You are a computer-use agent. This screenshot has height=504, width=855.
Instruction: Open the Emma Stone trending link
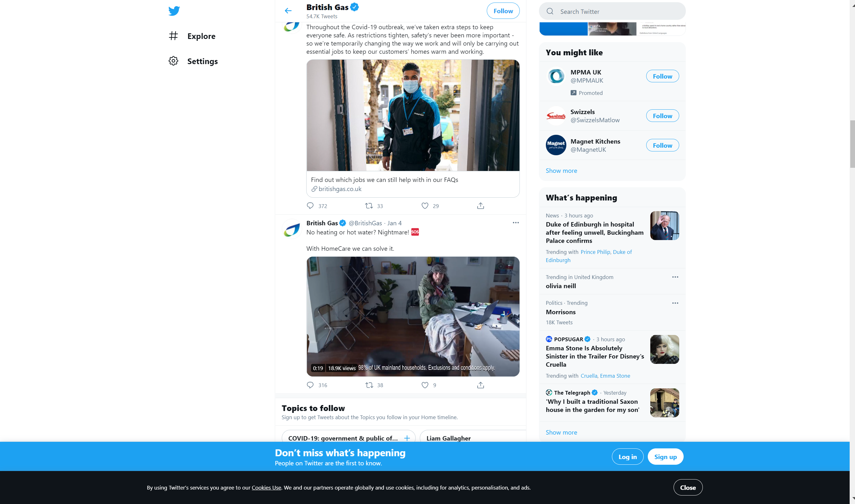[615, 375]
